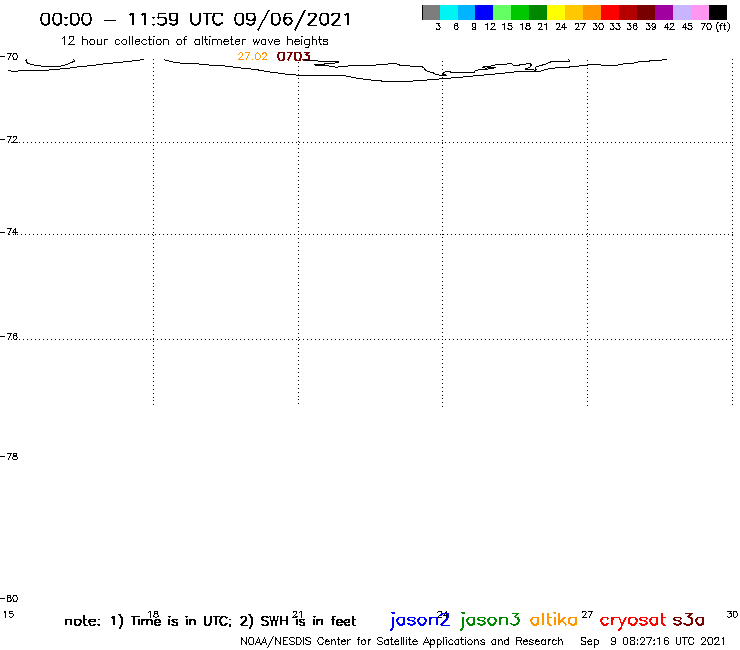Image resolution: width=740 pixels, height=650 pixels.
Task: Click the '-78' latitude label
Action: (x=9, y=456)
